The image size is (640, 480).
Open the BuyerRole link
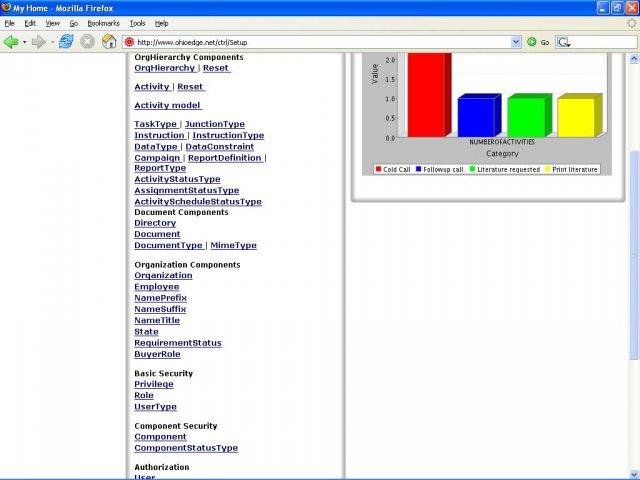pyautogui.click(x=157, y=354)
